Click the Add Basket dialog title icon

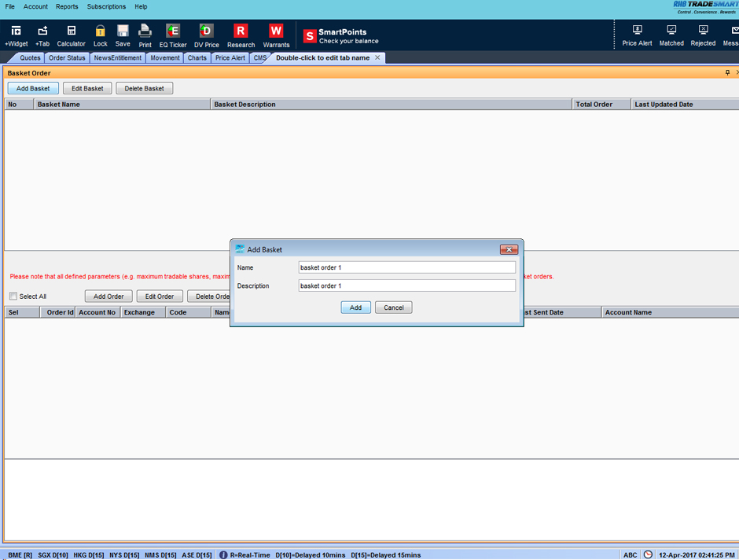click(x=240, y=249)
